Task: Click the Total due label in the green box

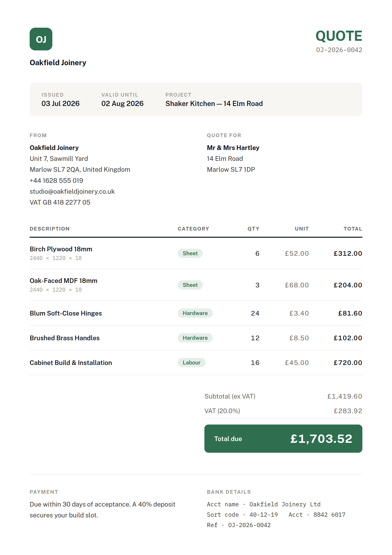Action: (x=228, y=439)
